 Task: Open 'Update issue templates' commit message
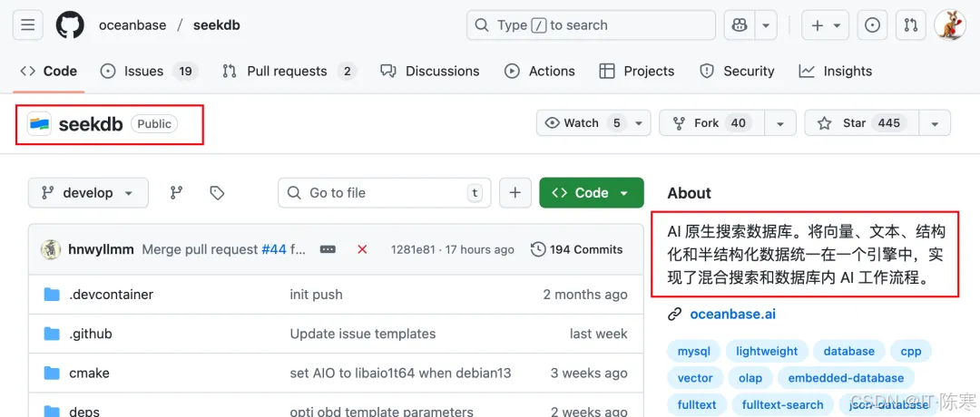[362, 334]
